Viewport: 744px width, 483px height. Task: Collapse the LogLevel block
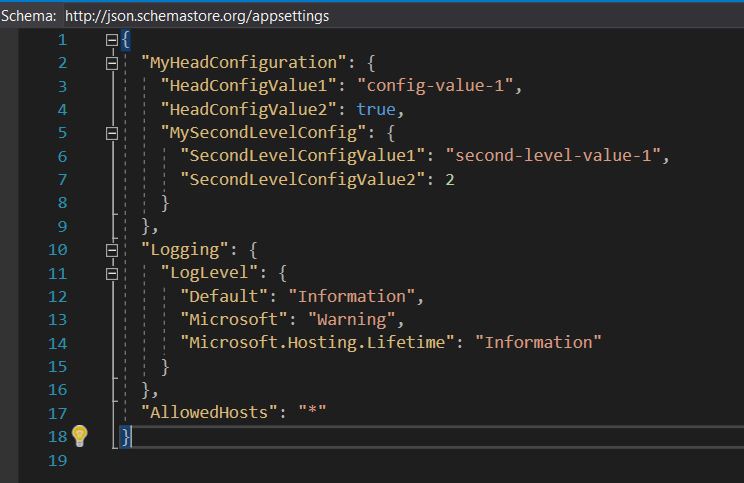(112, 273)
